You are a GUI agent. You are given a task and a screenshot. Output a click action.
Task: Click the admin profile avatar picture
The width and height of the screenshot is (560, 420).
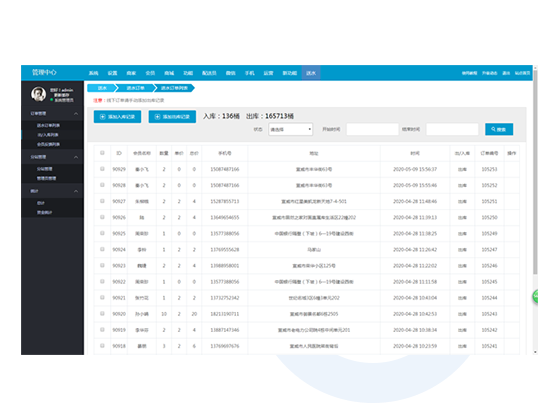pyautogui.click(x=38, y=94)
